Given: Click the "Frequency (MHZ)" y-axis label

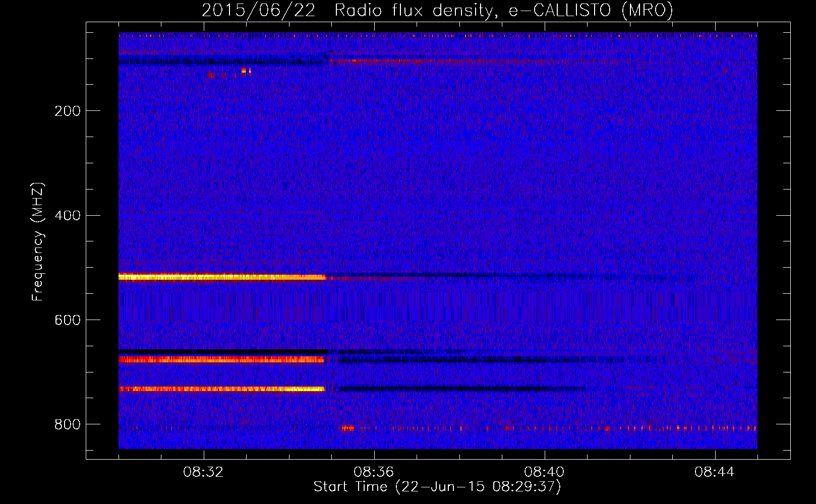Looking at the screenshot, I should point(38,241).
